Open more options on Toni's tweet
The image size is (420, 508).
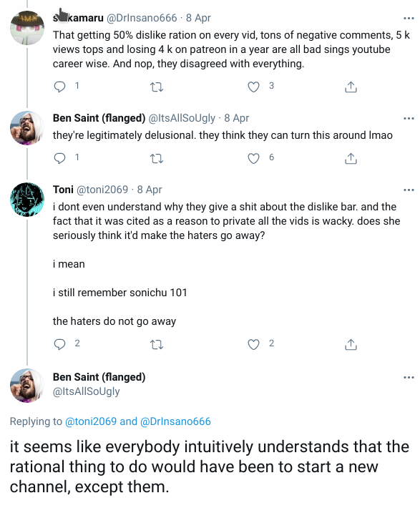pyautogui.click(x=409, y=190)
